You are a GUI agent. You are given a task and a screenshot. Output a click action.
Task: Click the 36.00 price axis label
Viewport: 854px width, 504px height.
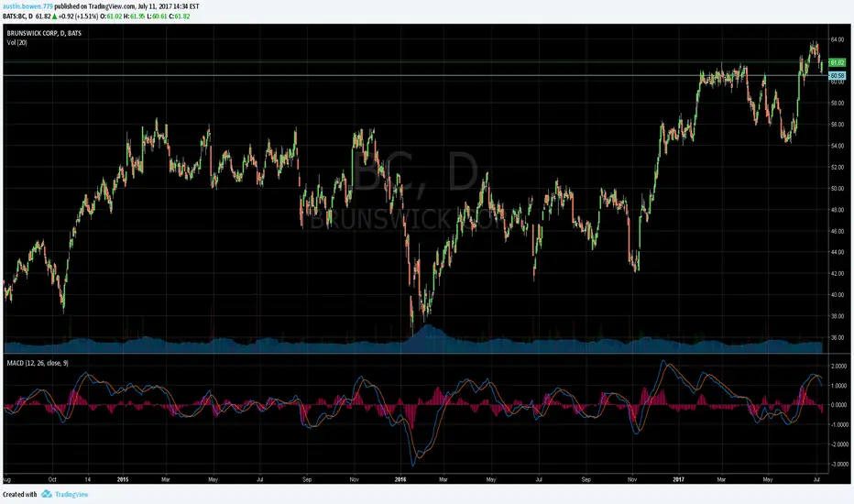838,338
